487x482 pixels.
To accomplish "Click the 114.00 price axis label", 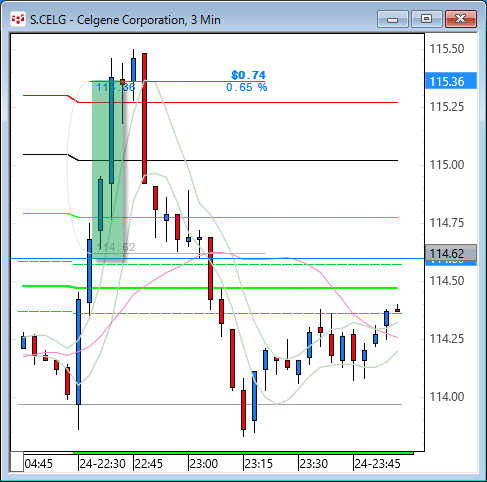I will (447, 397).
